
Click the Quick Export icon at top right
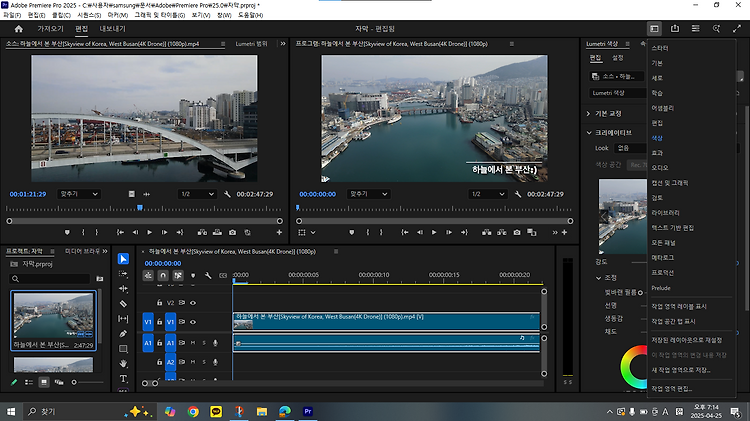pos(675,29)
